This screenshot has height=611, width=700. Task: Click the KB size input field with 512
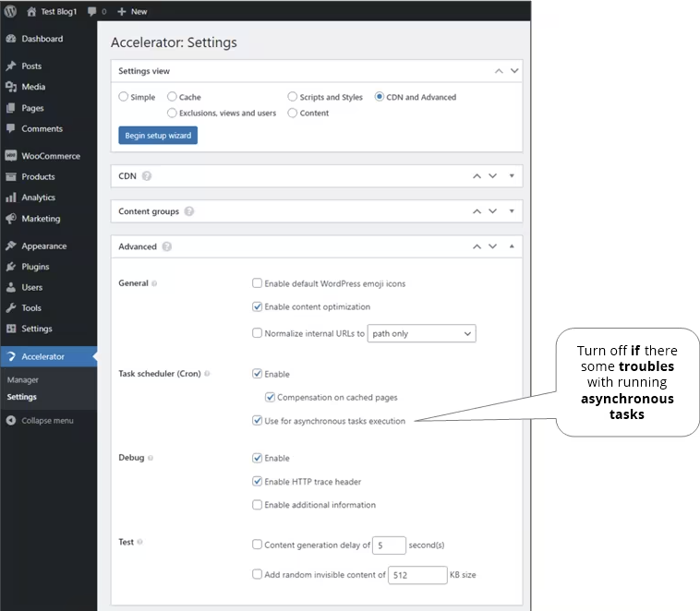417,575
